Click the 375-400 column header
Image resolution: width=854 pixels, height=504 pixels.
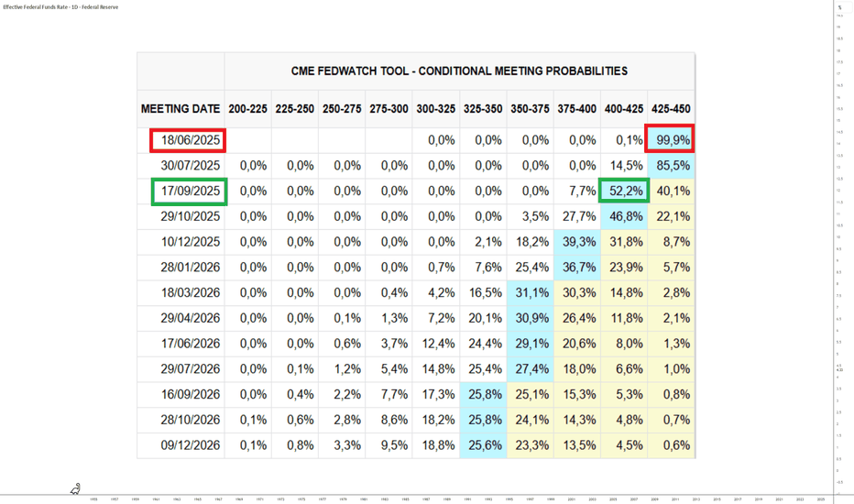[576, 109]
